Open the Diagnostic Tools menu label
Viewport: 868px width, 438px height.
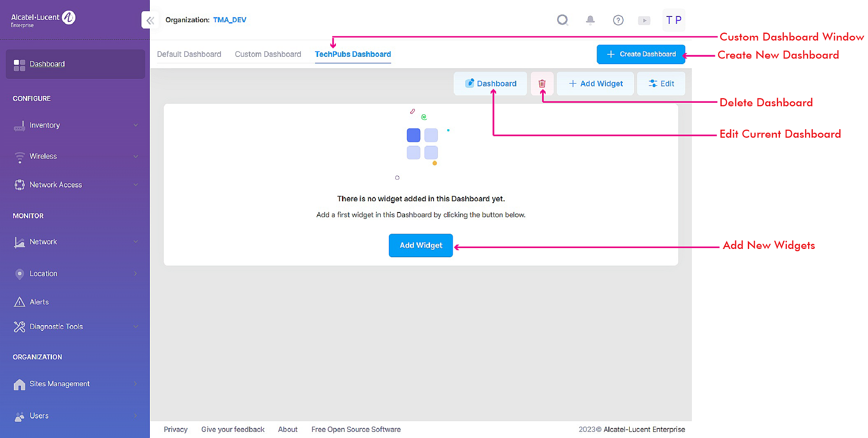point(56,327)
